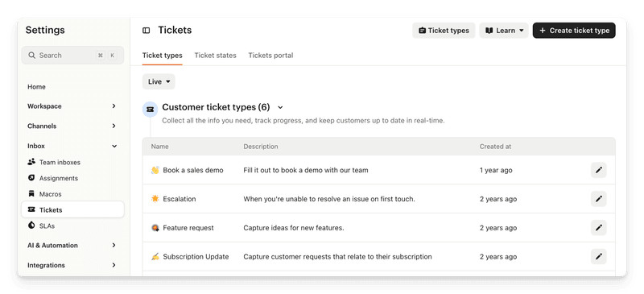Edit the Feature request ticket type

pos(598,227)
